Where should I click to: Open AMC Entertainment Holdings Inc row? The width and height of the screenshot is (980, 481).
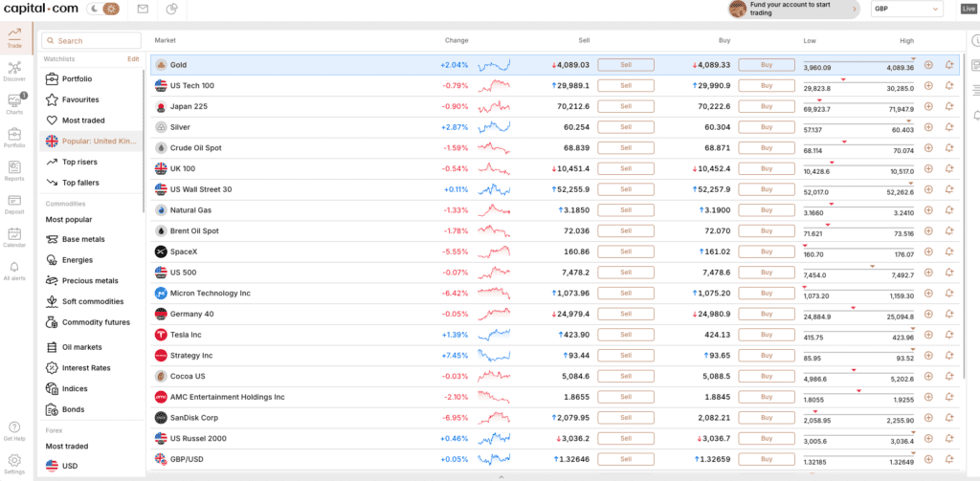click(554, 397)
